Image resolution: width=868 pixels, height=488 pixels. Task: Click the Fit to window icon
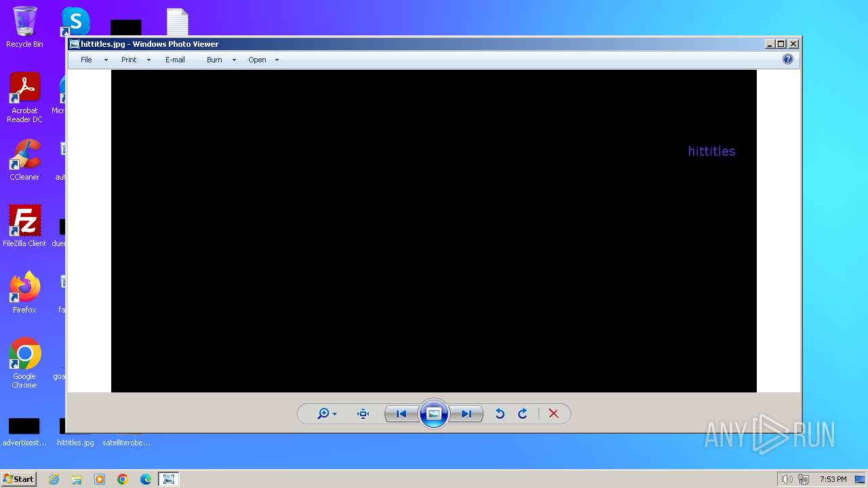(x=363, y=413)
